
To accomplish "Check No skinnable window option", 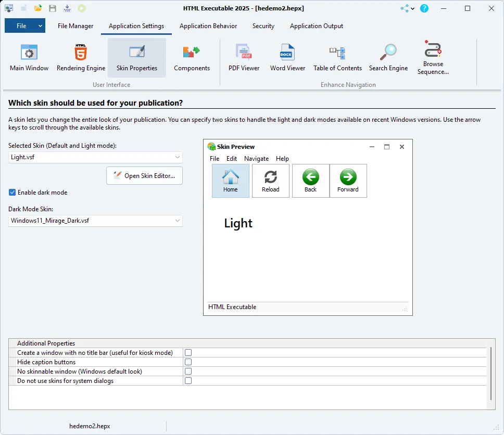I will click(188, 372).
